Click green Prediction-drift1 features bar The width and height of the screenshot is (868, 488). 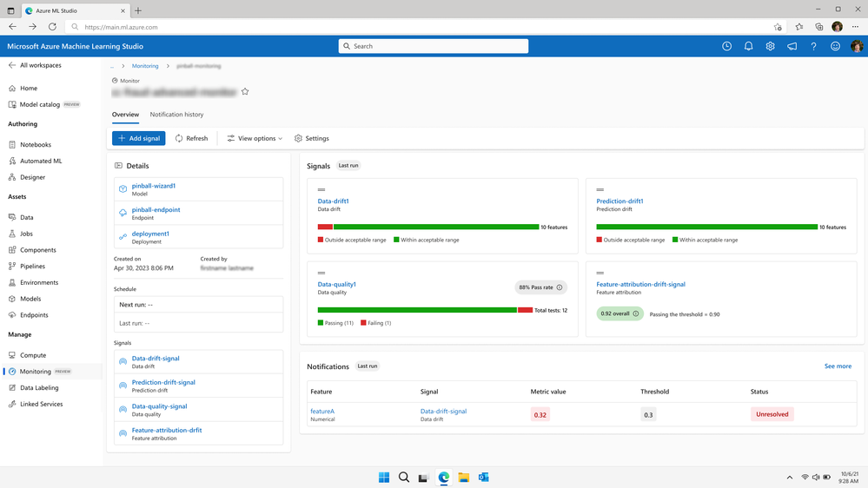tap(707, 227)
